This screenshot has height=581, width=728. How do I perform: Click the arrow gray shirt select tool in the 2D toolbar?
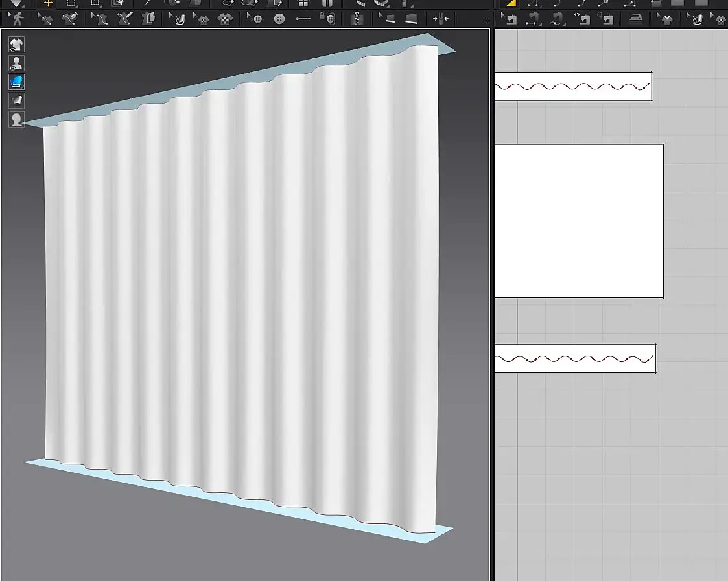point(665,19)
